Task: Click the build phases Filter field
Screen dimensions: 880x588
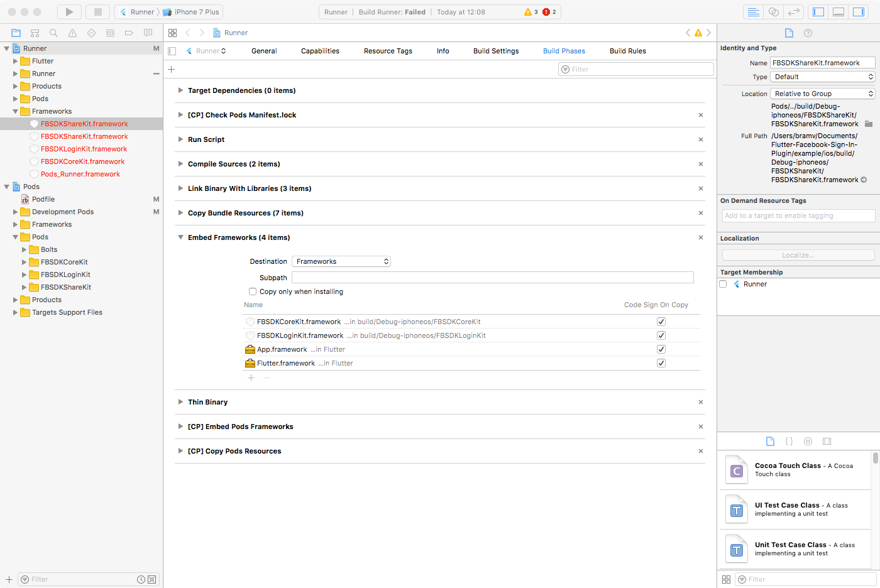Action: 636,69
